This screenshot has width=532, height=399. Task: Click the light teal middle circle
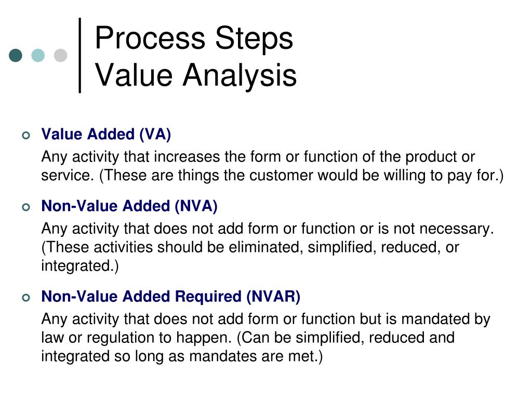(38, 55)
